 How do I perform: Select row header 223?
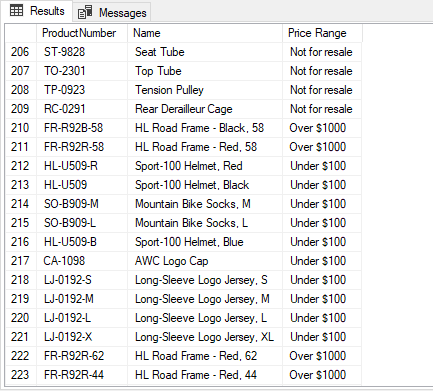(x=21, y=375)
